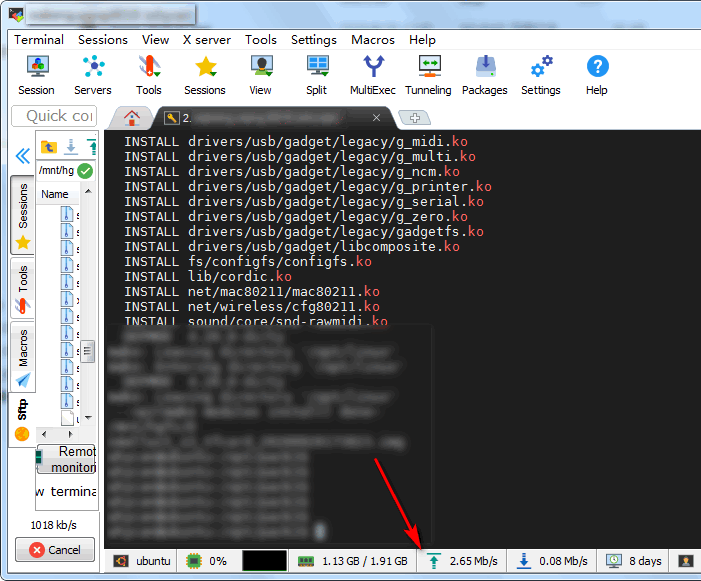Launch the MultiExec mode

point(373,75)
